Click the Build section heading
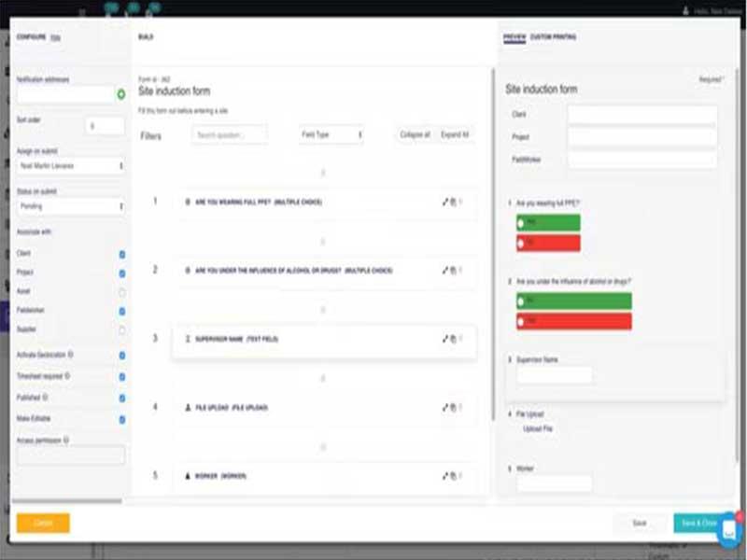The image size is (747, 560). (x=146, y=36)
